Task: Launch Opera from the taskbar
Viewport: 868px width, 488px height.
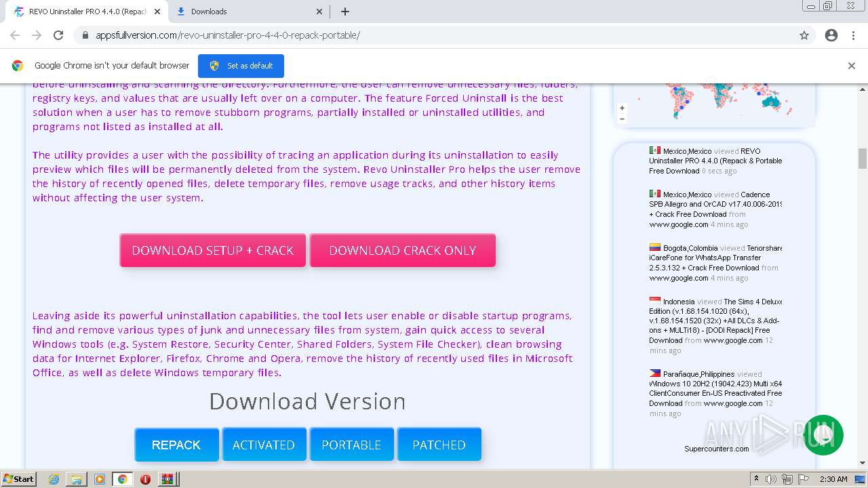Action: pos(145,479)
